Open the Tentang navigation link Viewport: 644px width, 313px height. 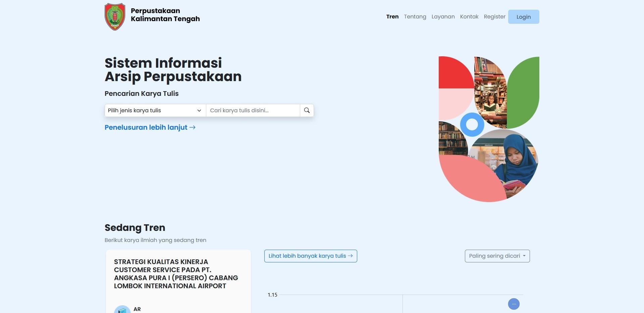415,17
